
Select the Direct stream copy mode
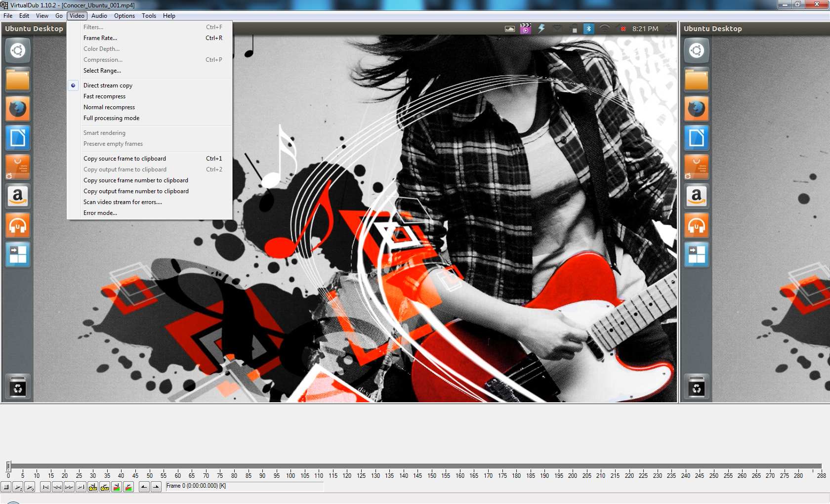click(x=150, y=85)
